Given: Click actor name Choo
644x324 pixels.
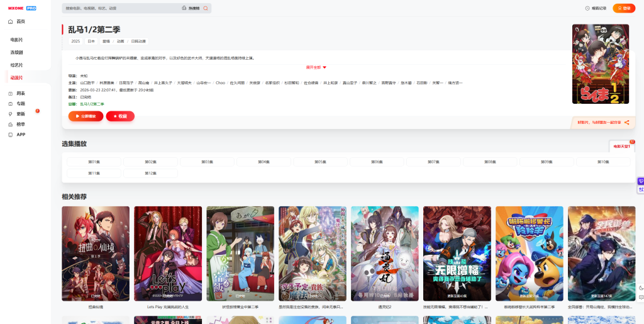Looking at the screenshot, I should pos(221,83).
